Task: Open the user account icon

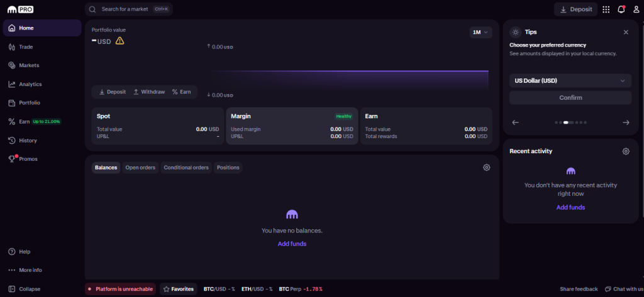Action: coord(636,9)
